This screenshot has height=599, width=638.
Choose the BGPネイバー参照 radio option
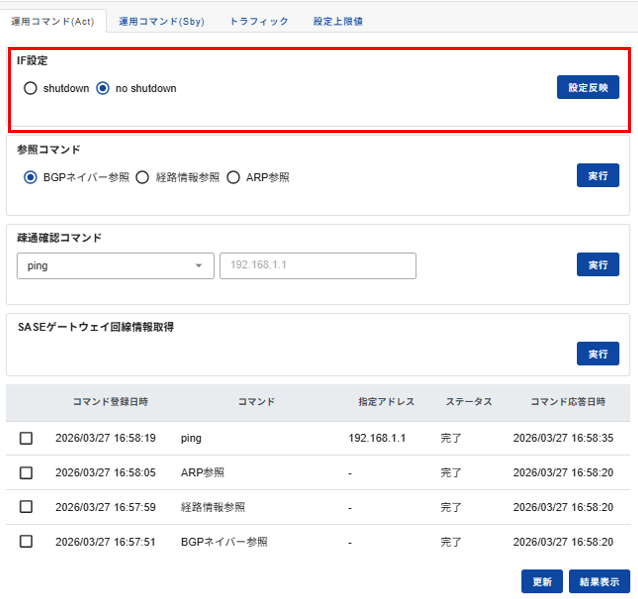click(30, 177)
